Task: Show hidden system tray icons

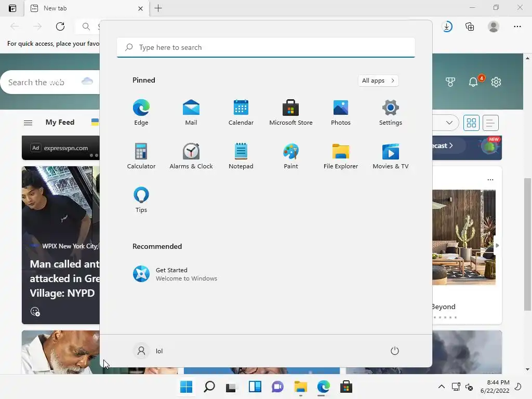Action: pos(442,387)
